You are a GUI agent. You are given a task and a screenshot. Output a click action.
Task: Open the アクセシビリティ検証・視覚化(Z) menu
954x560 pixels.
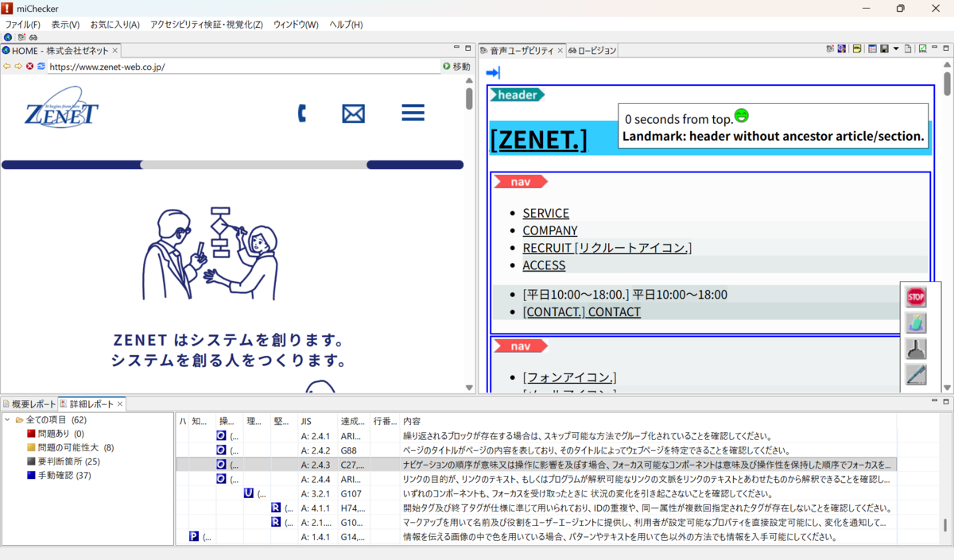point(206,25)
